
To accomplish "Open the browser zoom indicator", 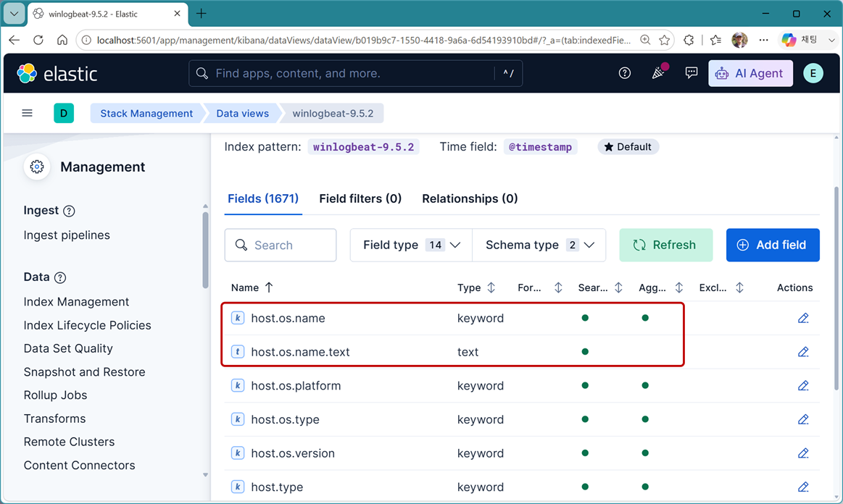I will [645, 40].
